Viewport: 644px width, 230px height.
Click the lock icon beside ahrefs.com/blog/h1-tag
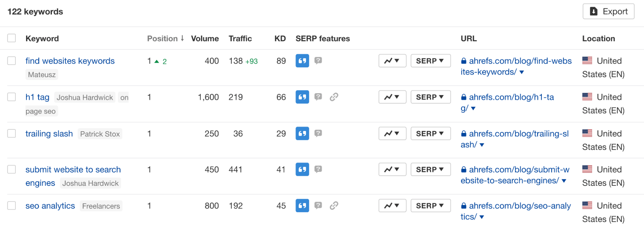coord(464,97)
